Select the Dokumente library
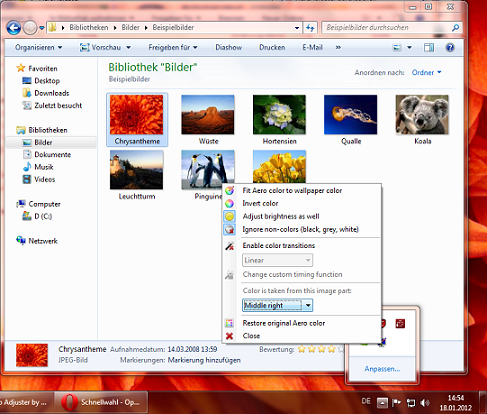The image size is (487, 414). (46, 154)
